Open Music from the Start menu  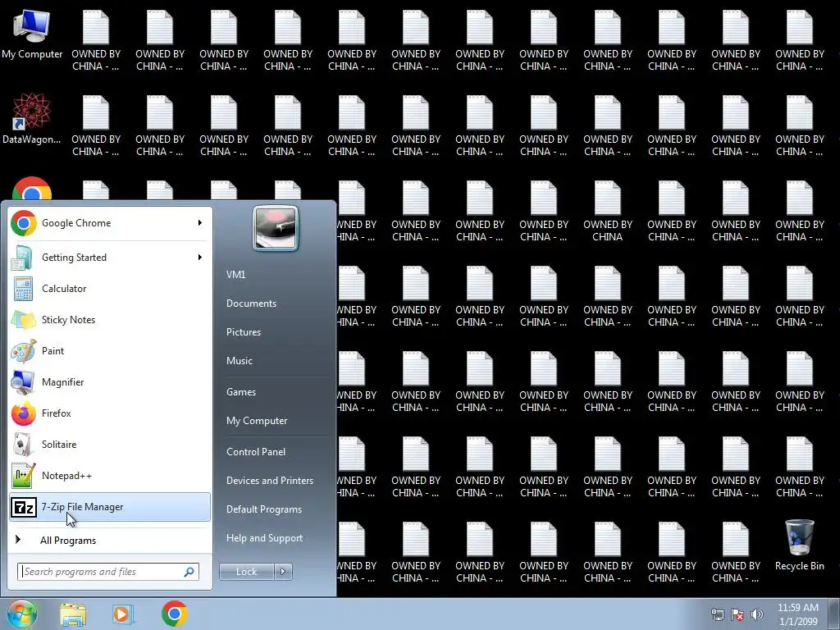pos(240,361)
